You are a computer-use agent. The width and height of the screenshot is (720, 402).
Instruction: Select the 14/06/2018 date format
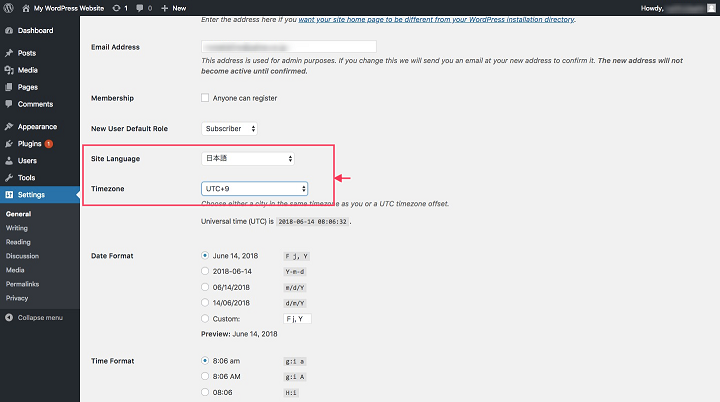pos(205,303)
